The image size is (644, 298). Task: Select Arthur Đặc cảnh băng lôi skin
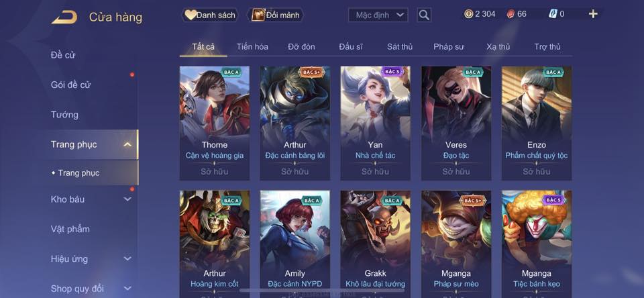(x=295, y=123)
